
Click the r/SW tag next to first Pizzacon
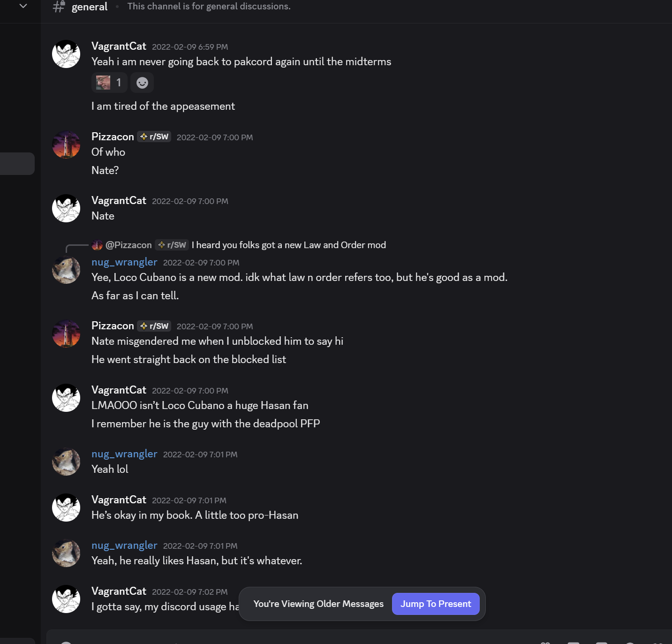point(154,136)
